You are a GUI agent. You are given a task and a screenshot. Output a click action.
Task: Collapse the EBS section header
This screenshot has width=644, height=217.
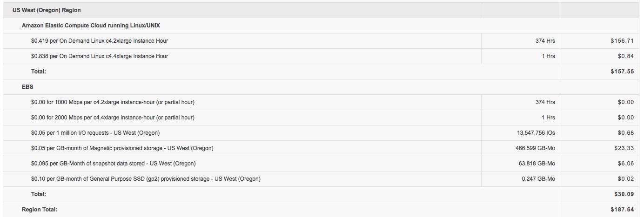[27, 87]
